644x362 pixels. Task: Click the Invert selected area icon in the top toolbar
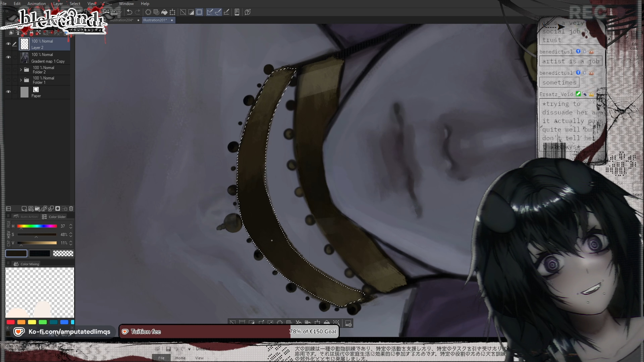tap(191, 12)
